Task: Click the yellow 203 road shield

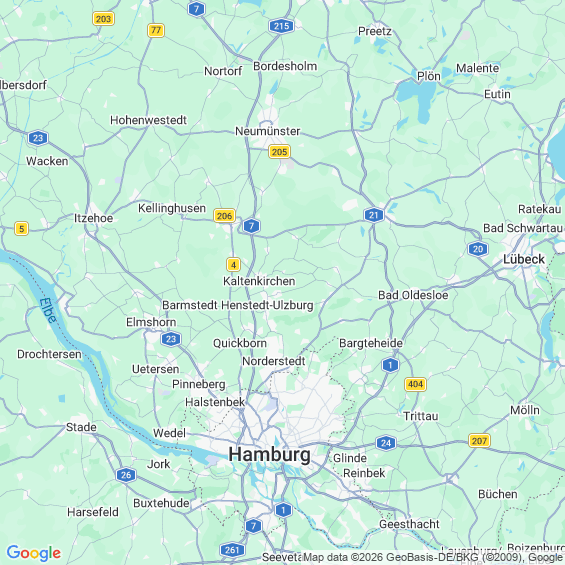Action: [103, 19]
